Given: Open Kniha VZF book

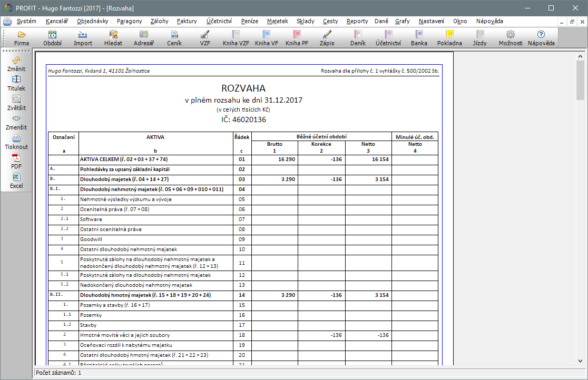Looking at the screenshot, I should (x=236, y=38).
